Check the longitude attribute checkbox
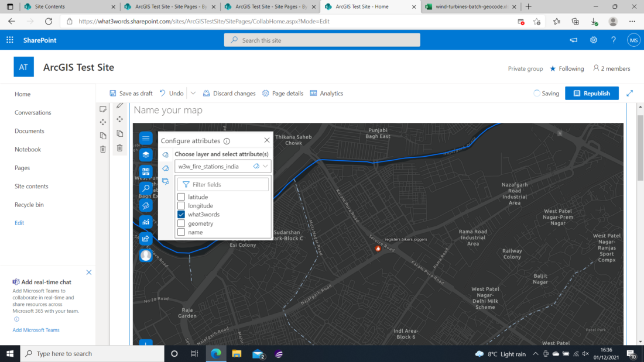 [x=181, y=206]
